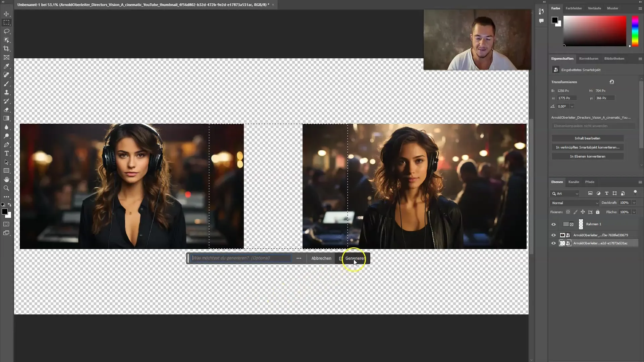Select the Zoom tool

6,188
